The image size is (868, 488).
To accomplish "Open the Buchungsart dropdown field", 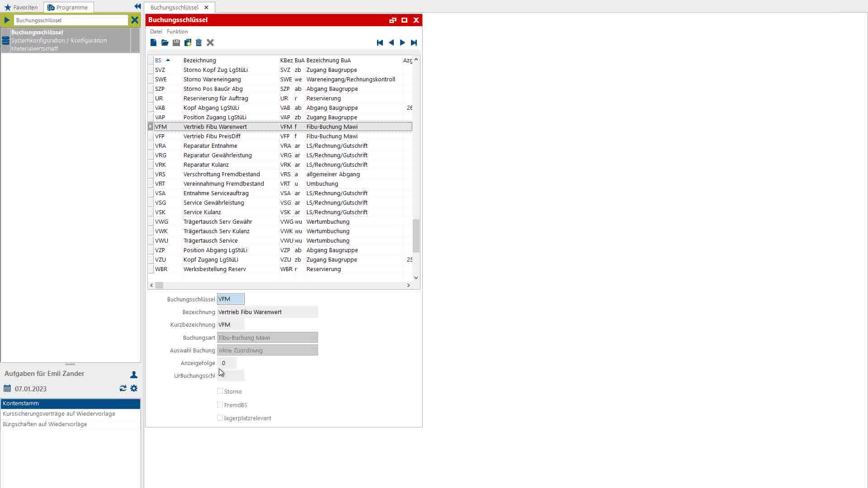I will (268, 338).
